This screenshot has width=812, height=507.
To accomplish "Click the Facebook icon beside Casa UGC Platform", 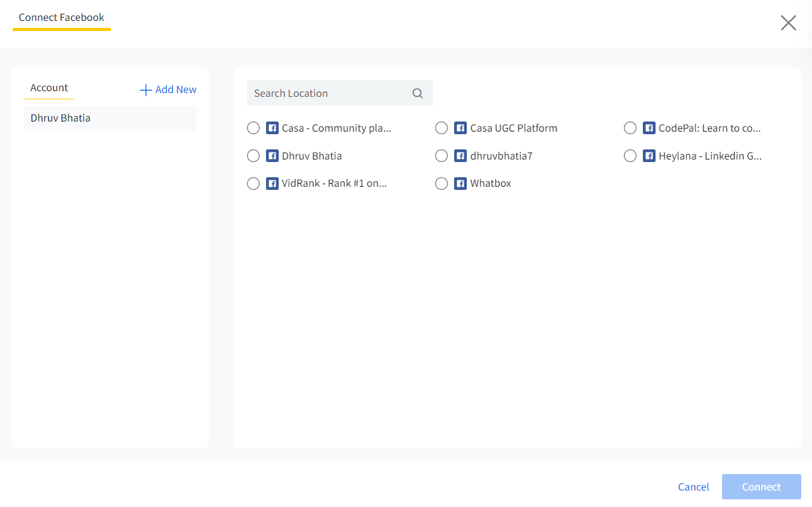I will pos(460,128).
